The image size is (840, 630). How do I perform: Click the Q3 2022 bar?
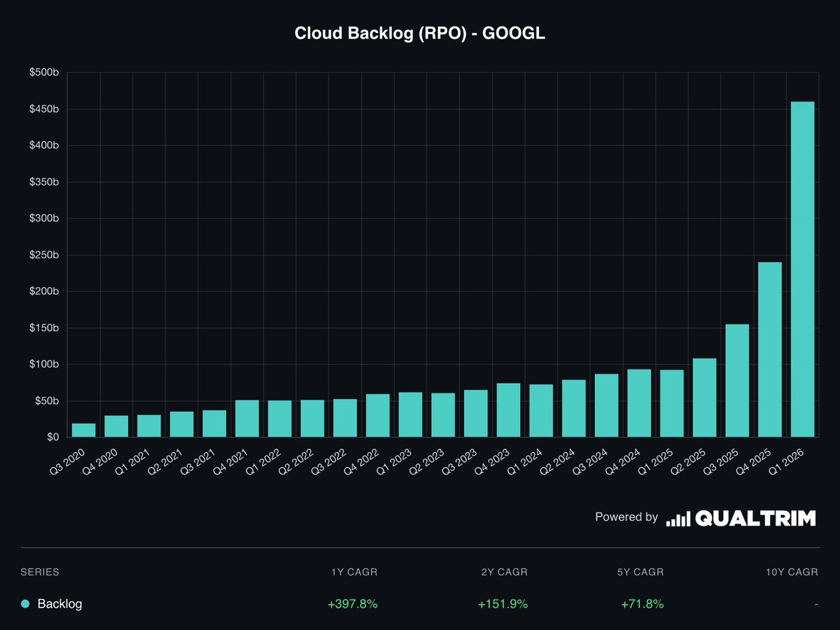[x=345, y=419]
